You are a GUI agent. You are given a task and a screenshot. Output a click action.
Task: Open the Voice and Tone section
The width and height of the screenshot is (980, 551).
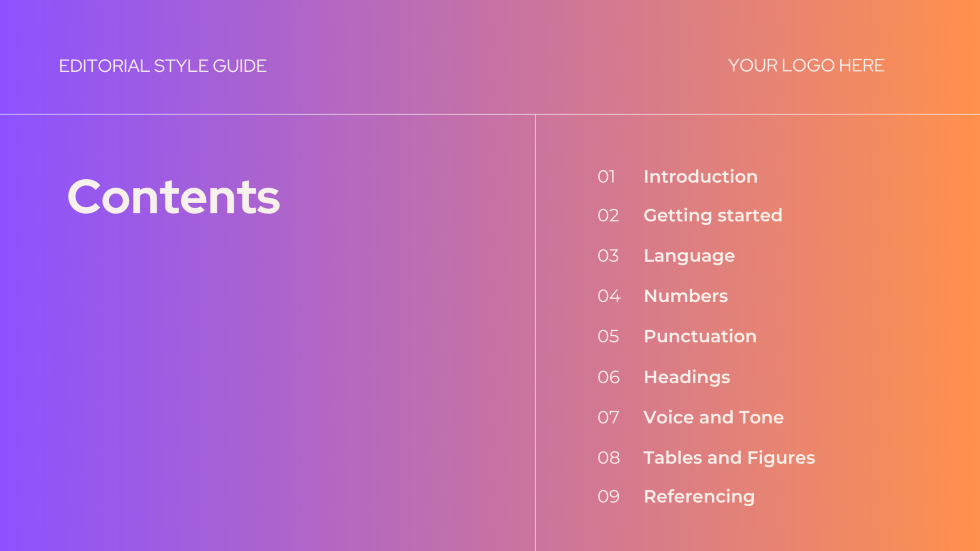click(x=713, y=417)
